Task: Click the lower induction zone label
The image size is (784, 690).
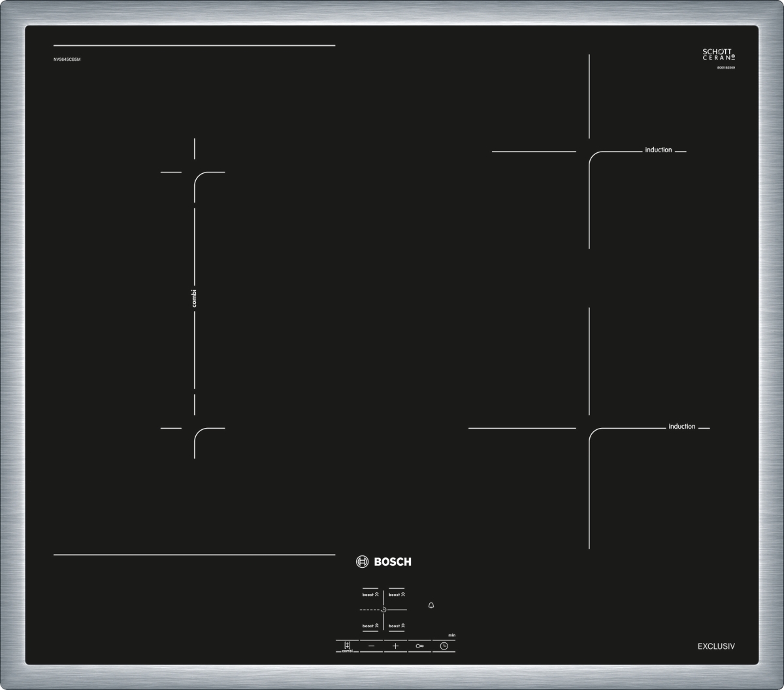Action: pos(681,427)
